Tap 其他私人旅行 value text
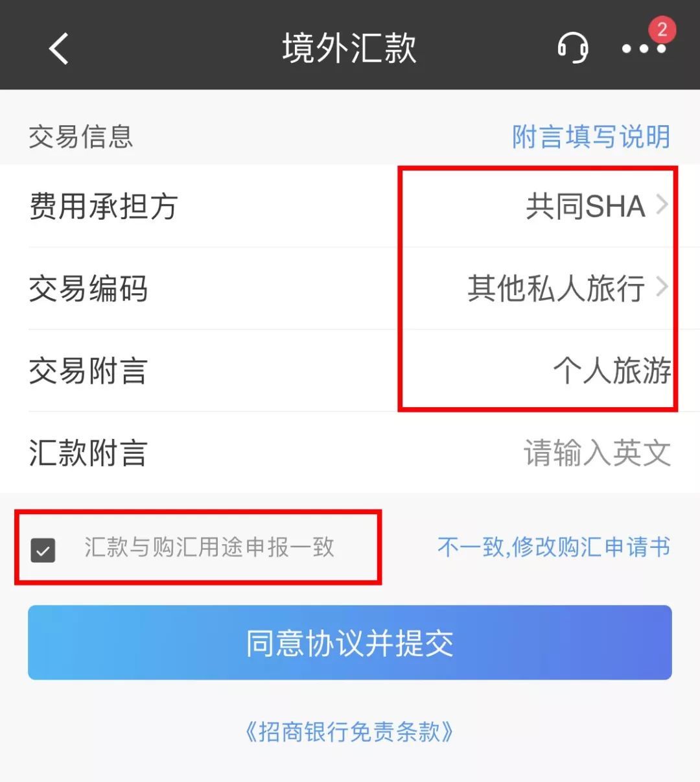The image size is (700, 782). pos(556,288)
